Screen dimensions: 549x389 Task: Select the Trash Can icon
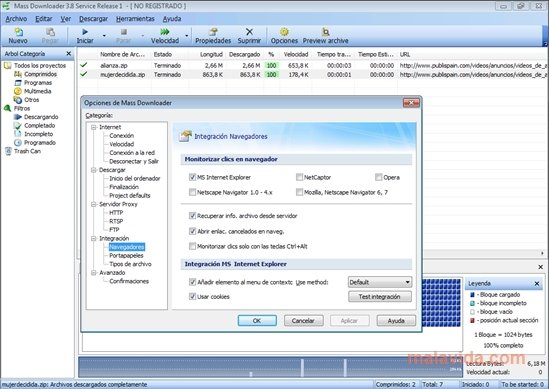coord(8,151)
